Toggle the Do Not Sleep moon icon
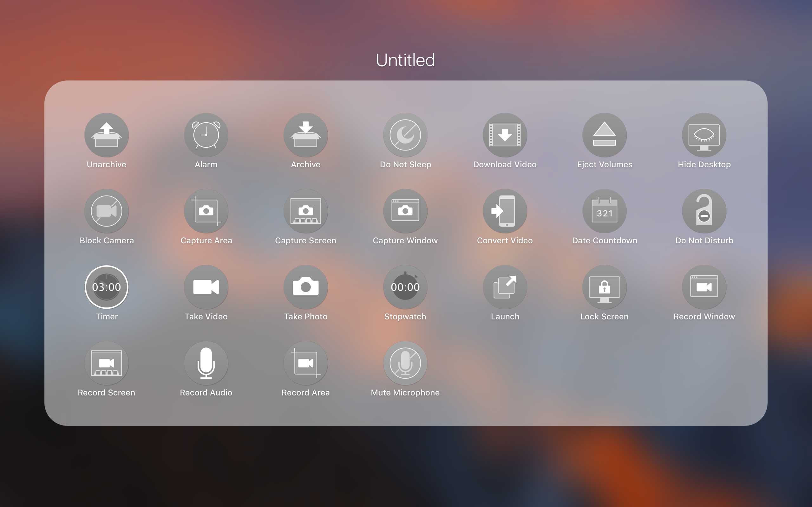Image resolution: width=812 pixels, height=507 pixels. click(x=405, y=135)
